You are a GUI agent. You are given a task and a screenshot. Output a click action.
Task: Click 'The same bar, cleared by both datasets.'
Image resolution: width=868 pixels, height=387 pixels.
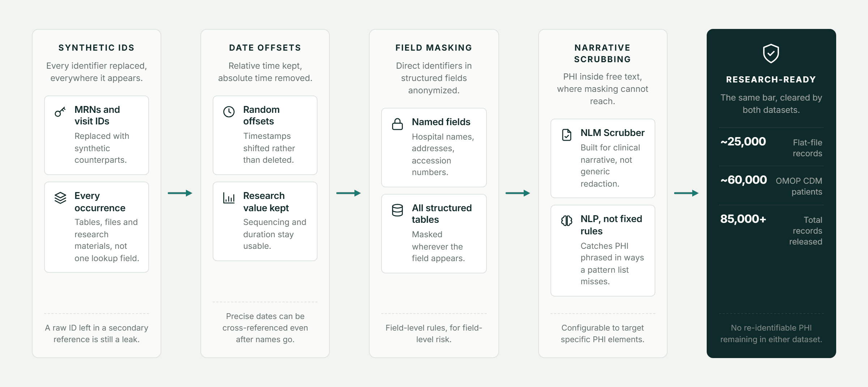pyautogui.click(x=771, y=104)
